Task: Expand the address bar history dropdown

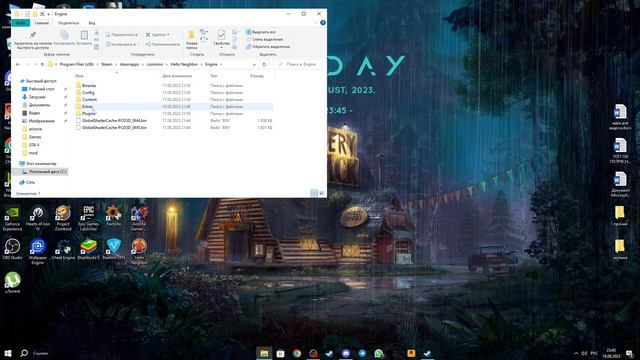Action: [254, 64]
